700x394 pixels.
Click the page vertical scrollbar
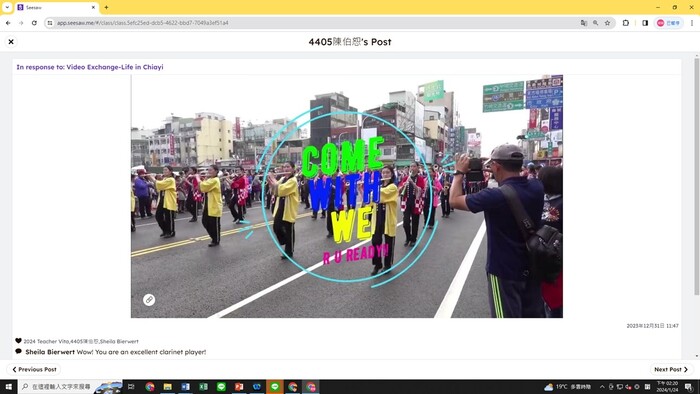point(696,176)
